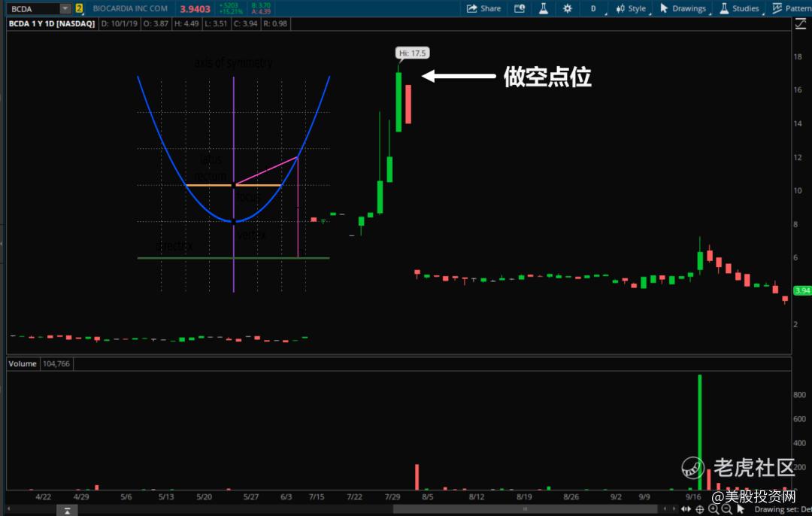Viewport: 812px width, 516px height.
Task: Click the horizontal expand arrows icon
Action: (x=686, y=510)
